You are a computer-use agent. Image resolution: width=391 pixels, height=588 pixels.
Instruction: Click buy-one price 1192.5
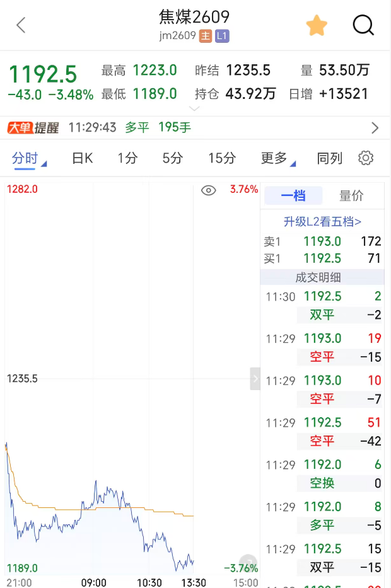point(322,258)
